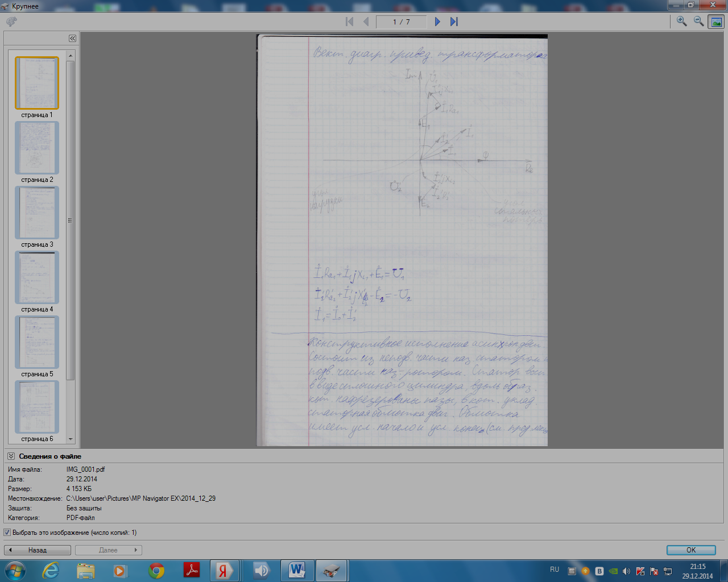
Task: Switch to Microsoft Word in taskbar
Action: [297, 571]
